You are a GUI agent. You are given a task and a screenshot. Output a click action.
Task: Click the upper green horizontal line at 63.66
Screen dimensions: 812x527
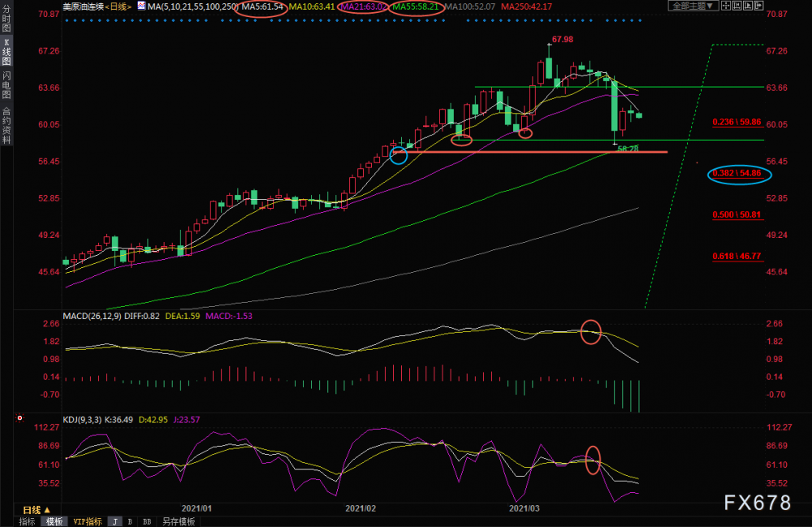[620, 87]
